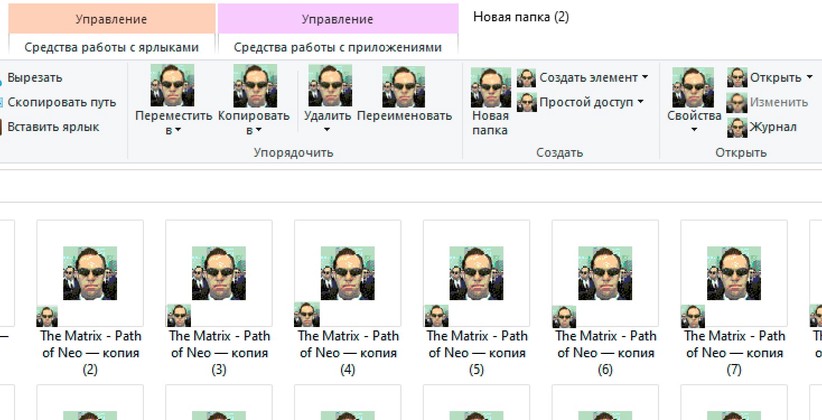
Task: Click shortcut overlay icon on копия (2)
Action: pyautogui.click(x=47, y=316)
